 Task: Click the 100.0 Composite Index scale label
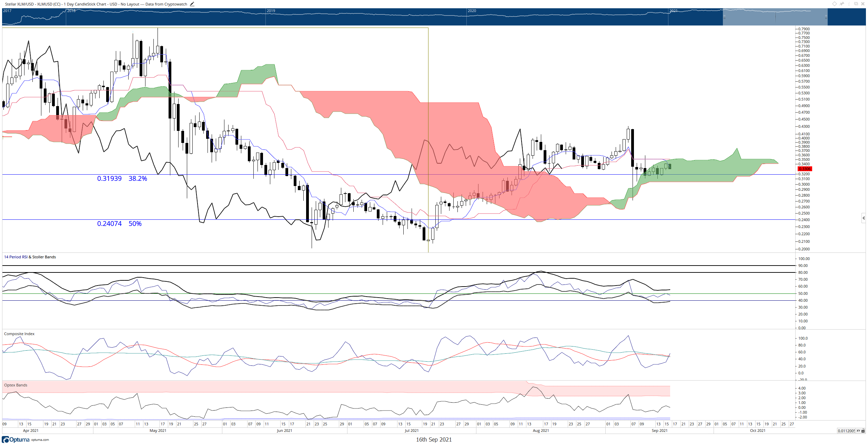pyautogui.click(x=803, y=338)
